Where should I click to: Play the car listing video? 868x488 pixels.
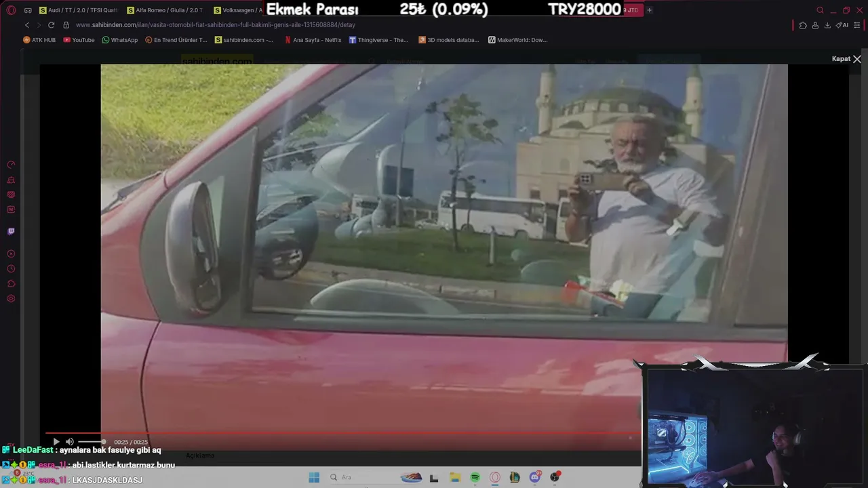(56, 442)
